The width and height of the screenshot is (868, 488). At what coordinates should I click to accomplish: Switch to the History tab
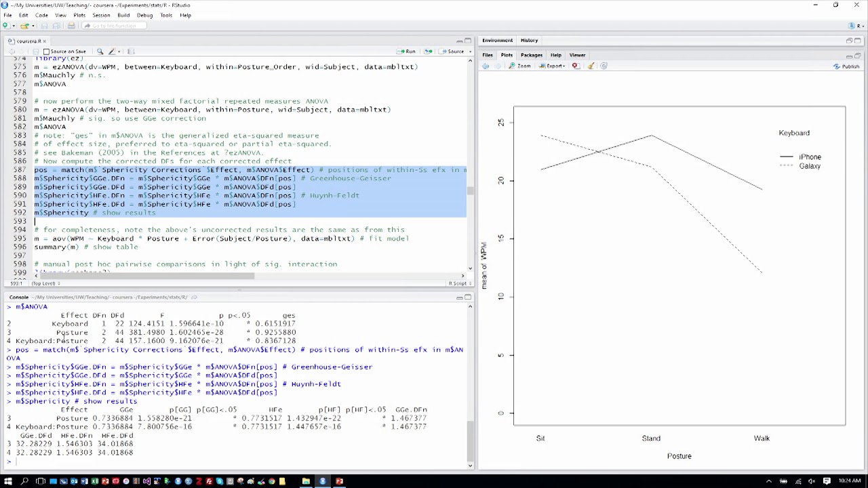coord(529,41)
